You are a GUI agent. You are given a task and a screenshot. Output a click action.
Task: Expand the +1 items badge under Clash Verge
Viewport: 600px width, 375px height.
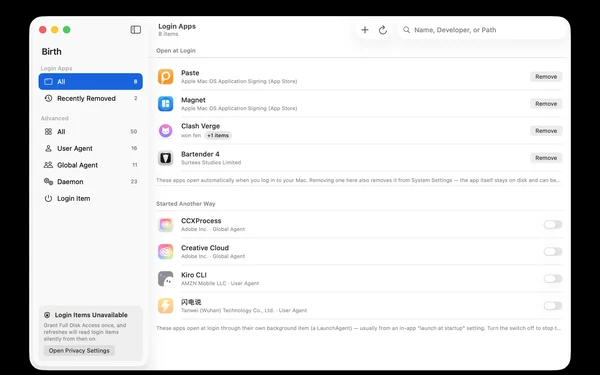[218, 135]
